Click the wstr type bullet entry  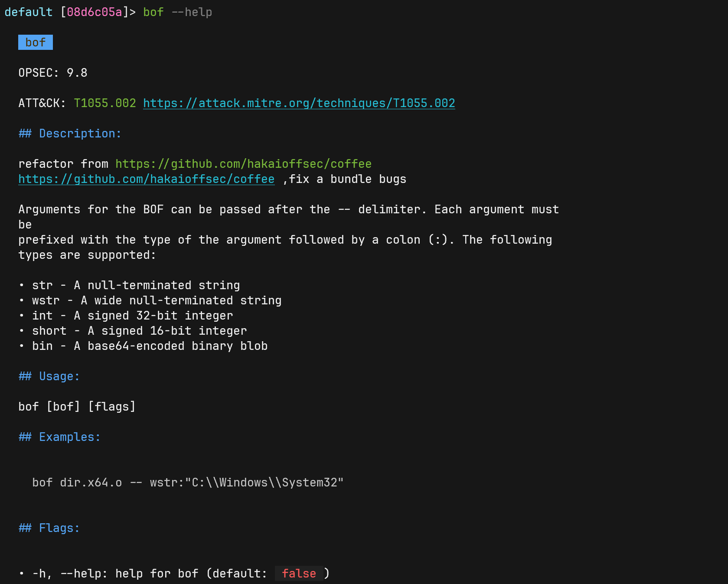157,300
